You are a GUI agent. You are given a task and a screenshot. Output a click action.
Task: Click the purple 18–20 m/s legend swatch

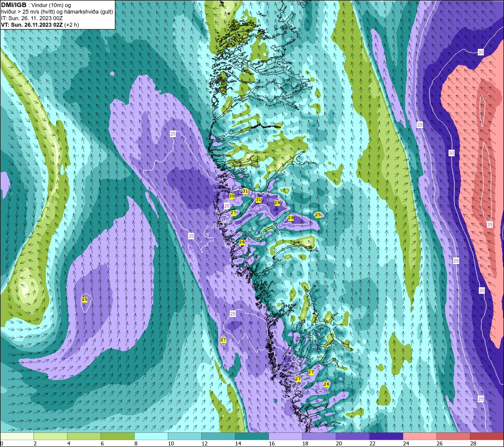(319, 436)
